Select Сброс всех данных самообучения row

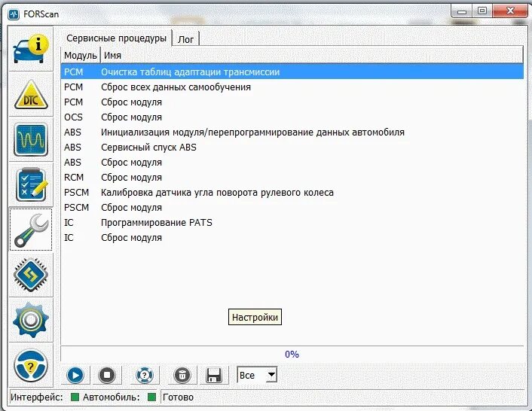click(x=292, y=87)
